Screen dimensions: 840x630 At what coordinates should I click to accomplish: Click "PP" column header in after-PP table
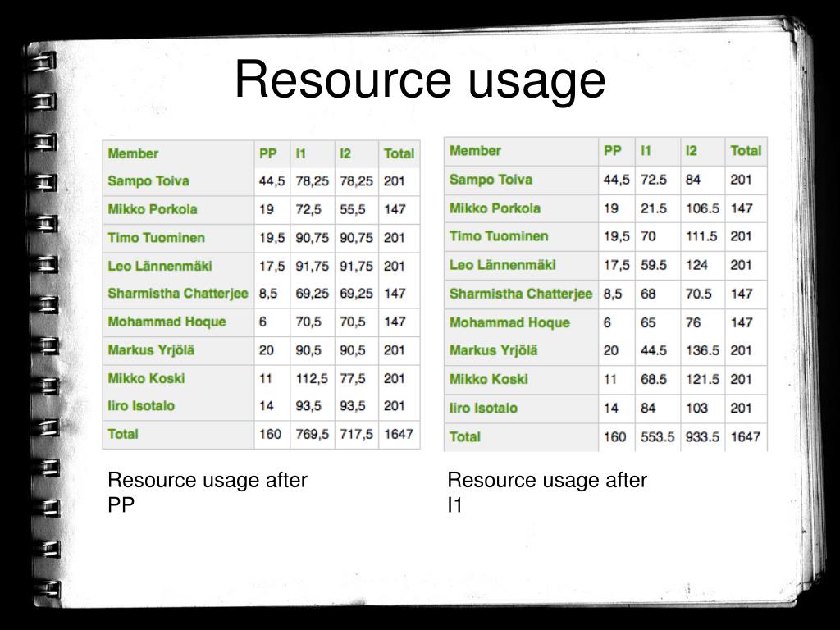tap(268, 153)
